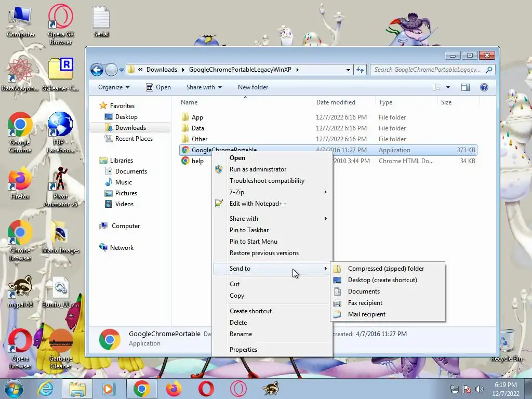Select the Serial text file on desktop
The height and width of the screenshot is (399, 532).
pyautogui.click(x=101, y=21)
